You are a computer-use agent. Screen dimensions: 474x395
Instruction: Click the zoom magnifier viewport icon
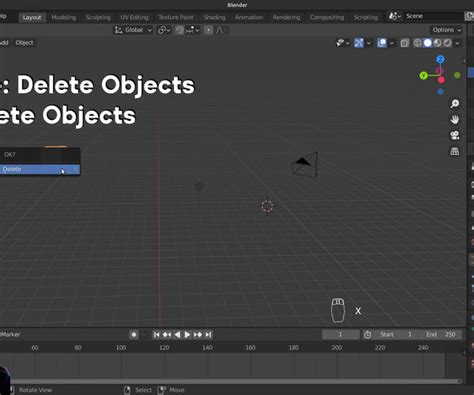coord(455,104)
